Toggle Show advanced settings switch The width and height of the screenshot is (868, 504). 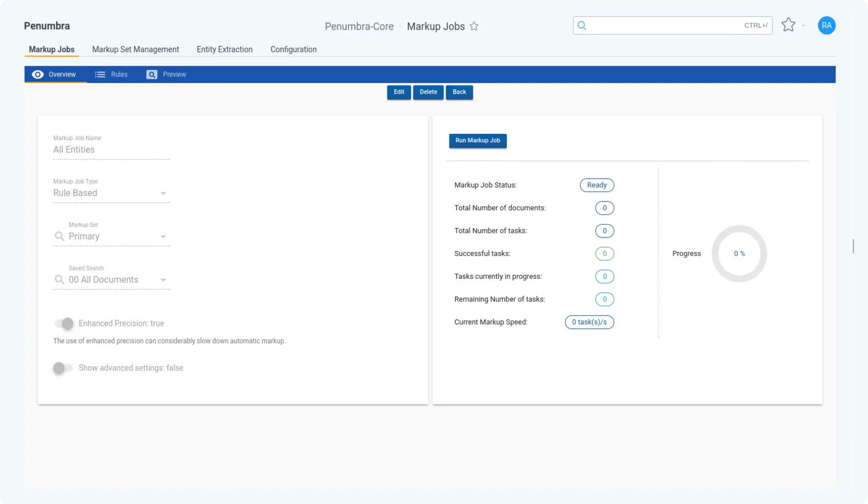[63, 368]
